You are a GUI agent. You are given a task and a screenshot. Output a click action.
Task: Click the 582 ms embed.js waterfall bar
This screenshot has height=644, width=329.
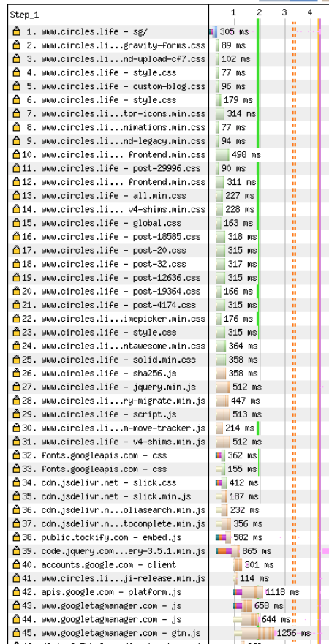coord(223,537)
